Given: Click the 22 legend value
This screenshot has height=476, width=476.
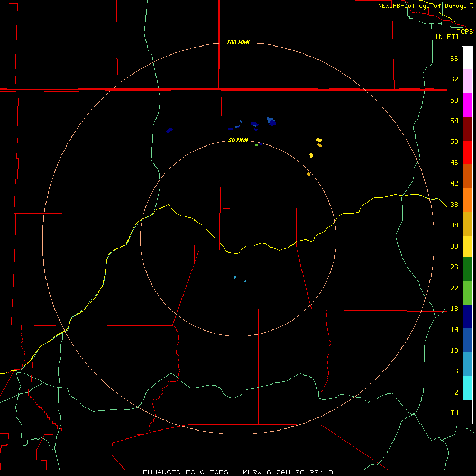Looking at the screenshot, I should pos(454,288).
